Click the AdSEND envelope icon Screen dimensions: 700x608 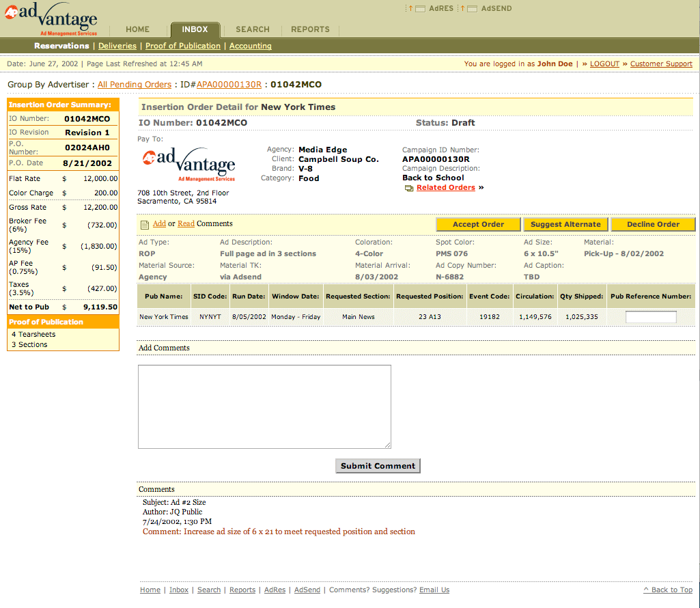pyautogui.click(x=472, y=8)
